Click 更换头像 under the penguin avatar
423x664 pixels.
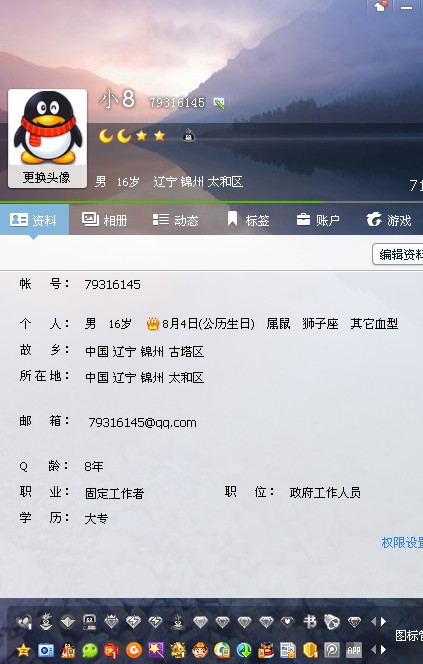47,177
